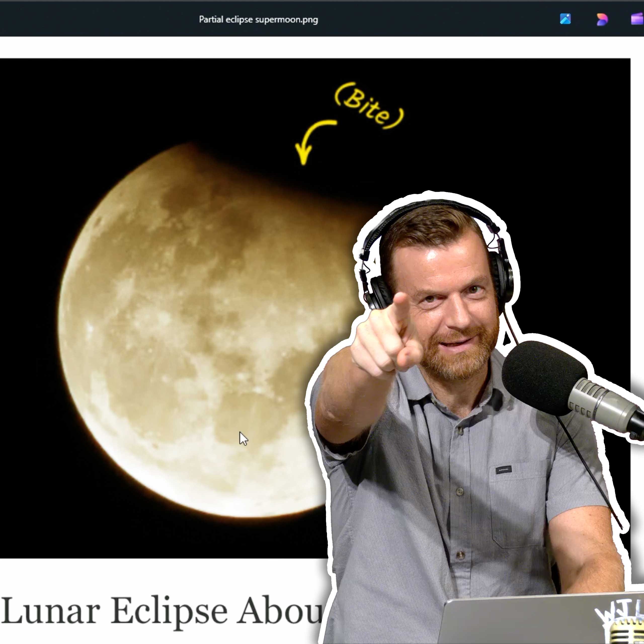Open the purple Clipchamp video editor icon
Viewport: 644px width, 644px height.
pos(637,19)
